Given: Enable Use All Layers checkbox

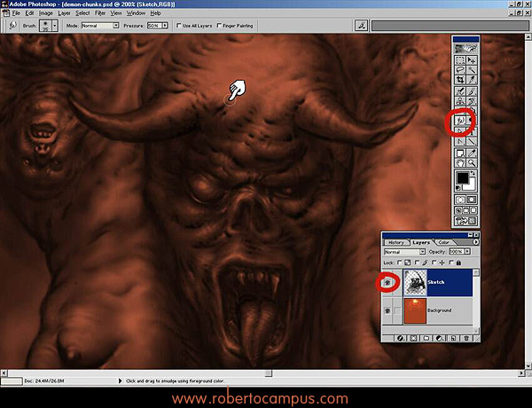Looking at the screenshot, I should tap(179, 26).
